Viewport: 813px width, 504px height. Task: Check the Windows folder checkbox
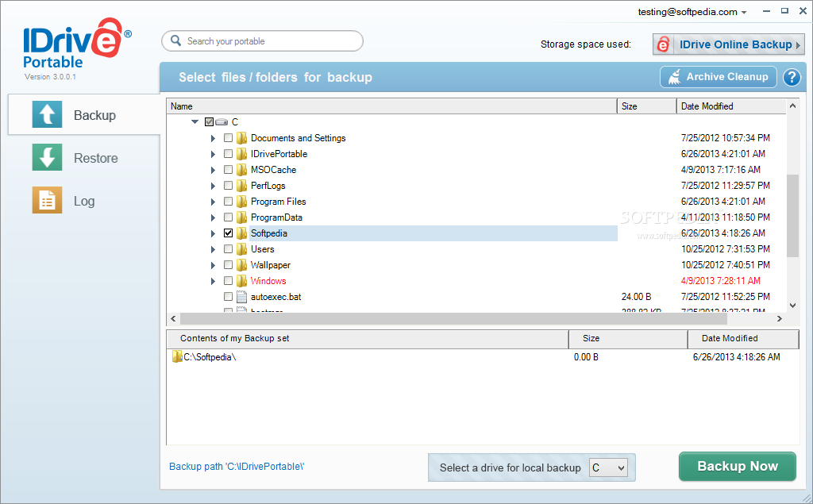pos(228,280)
